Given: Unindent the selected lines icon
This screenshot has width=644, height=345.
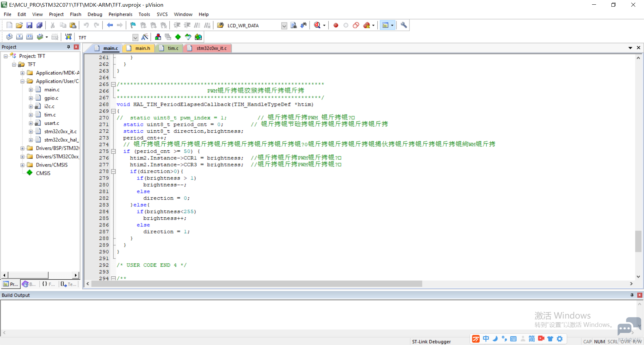Looking at the screenshot, I should point(187,25).
